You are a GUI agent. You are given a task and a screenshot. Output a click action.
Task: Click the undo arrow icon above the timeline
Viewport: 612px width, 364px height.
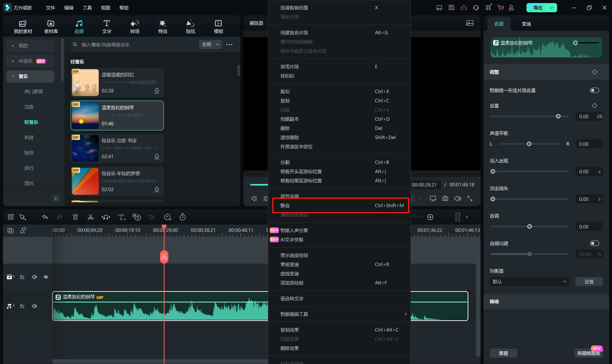[x=45, y=217]
